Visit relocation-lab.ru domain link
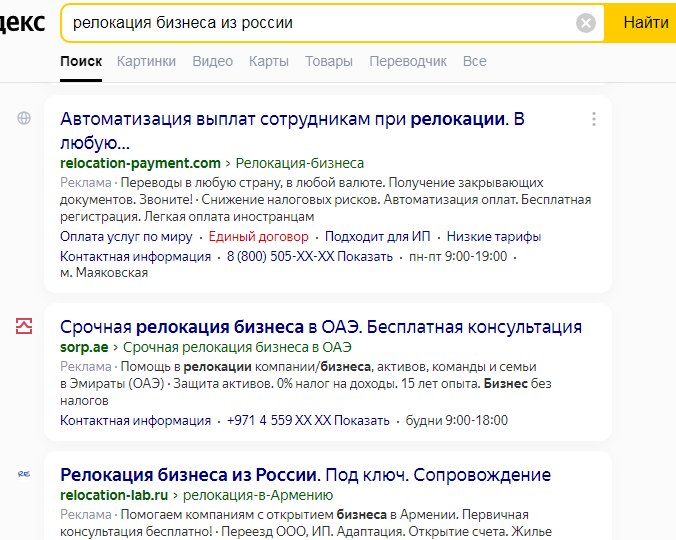 click(114, 495)
